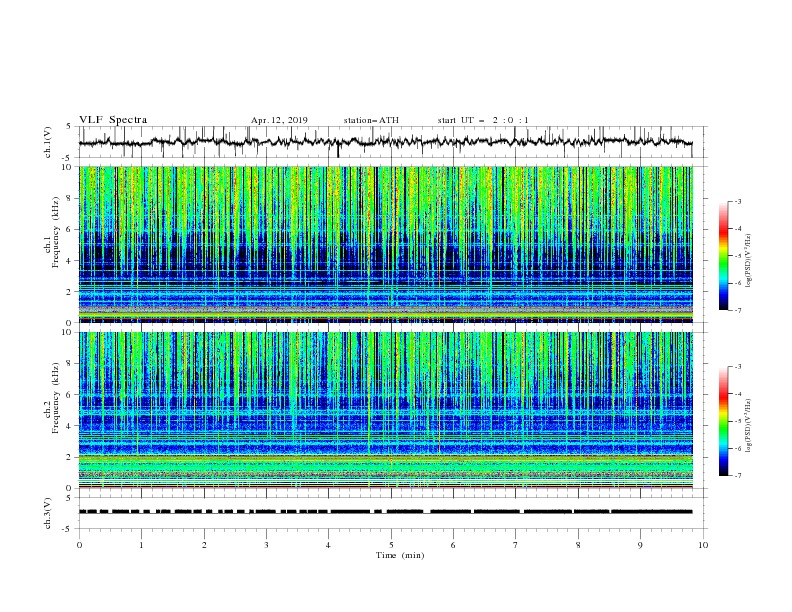
Task: Click the '10' tick on the time axis
Action: [x=703, y=545]
